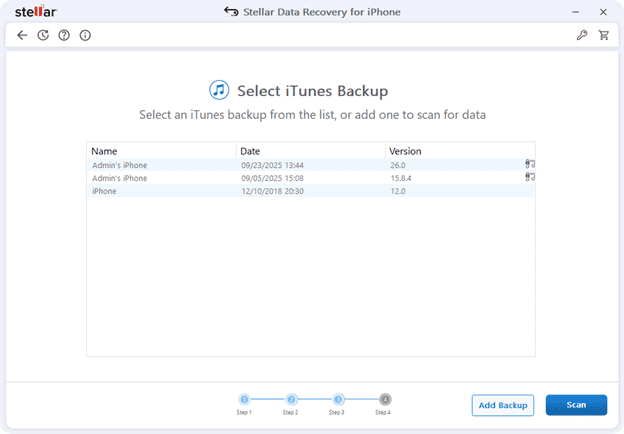
Task: Click the Step 3 progress marker
Action: tap(338, 399)
